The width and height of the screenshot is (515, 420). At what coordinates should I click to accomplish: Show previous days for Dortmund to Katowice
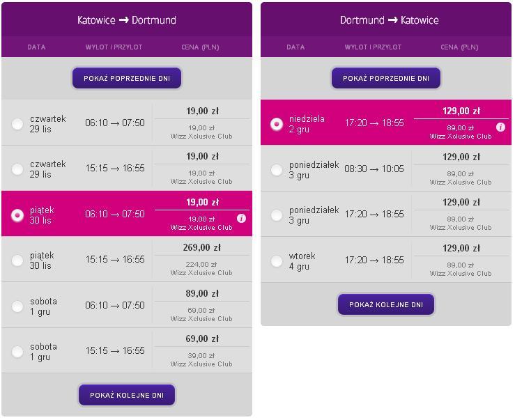pos(386,78)
